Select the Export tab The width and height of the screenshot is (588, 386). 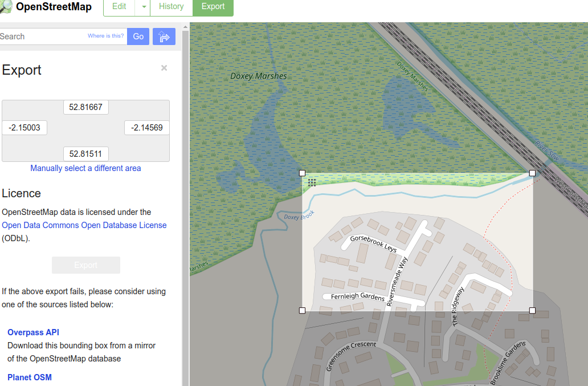click(x=213, y=7)
